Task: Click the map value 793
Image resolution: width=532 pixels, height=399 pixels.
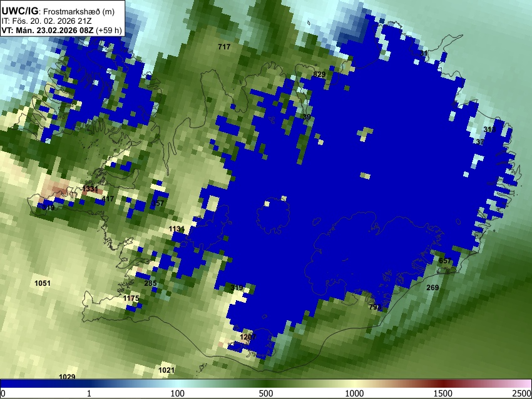Action: click(375, 307)
